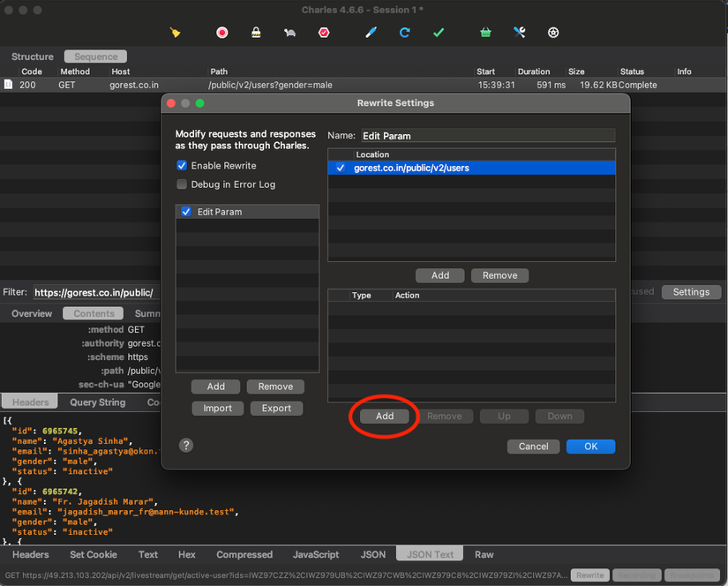Add a new rewrite rule with Add button
This screenshot has width=728, height=586.
pos(385,416)
